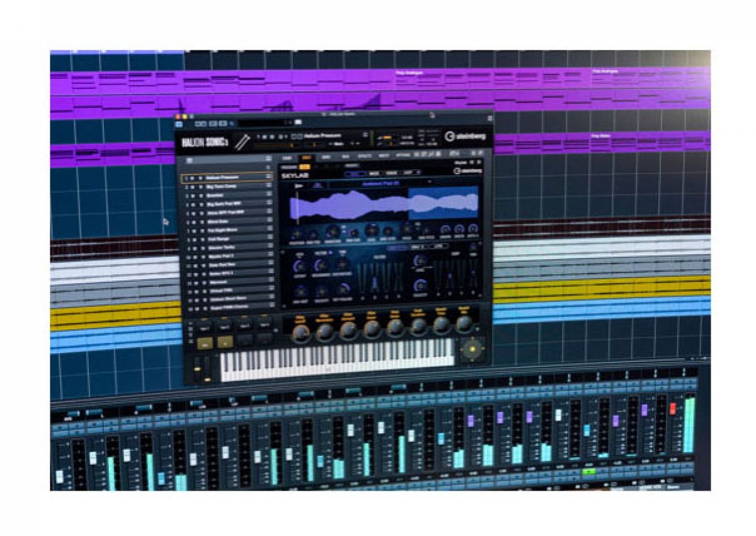
Task: Select the Big Synth Pad MW slot row
Action: click(227, 204)
